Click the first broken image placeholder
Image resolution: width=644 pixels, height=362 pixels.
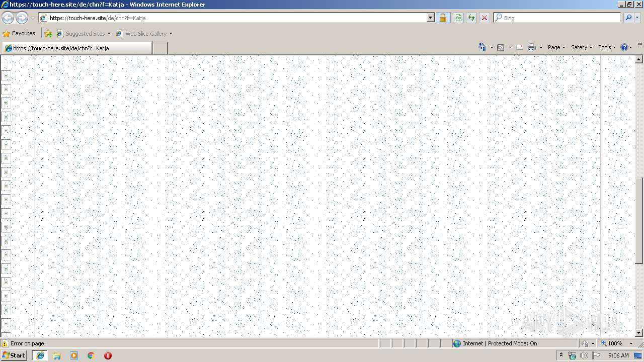(x=6, y=75)
